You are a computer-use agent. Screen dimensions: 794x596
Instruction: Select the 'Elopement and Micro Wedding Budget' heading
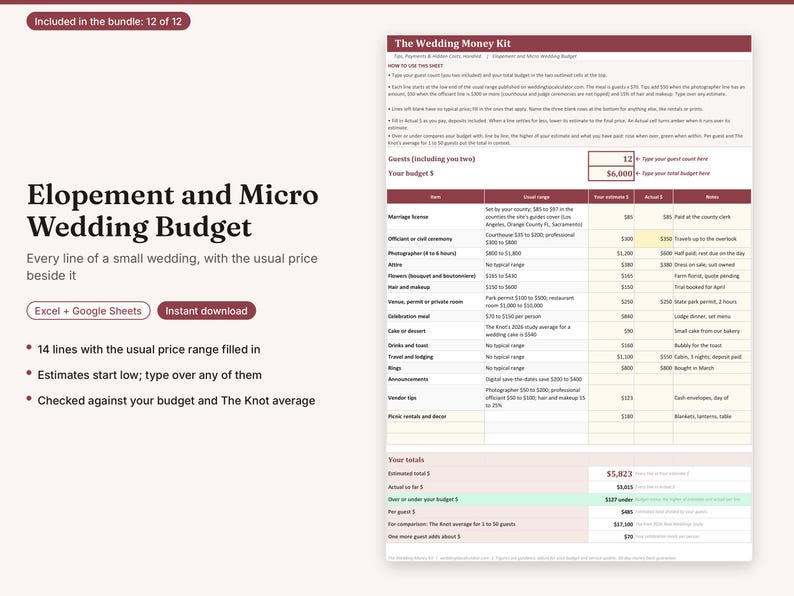[x=173, y=211]
